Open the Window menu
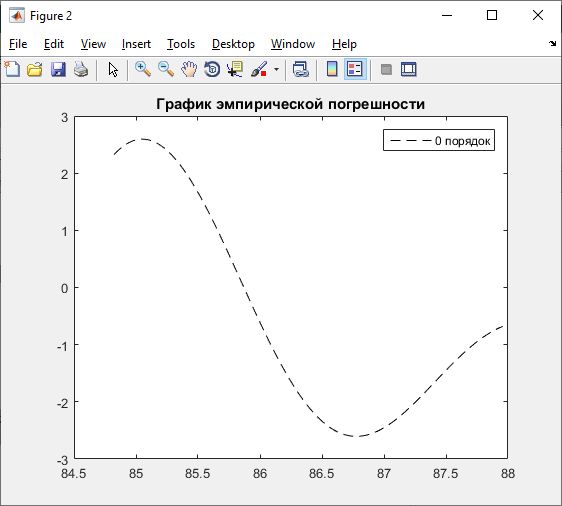This screenshot has width=562, height=506. tap(293, 44)
